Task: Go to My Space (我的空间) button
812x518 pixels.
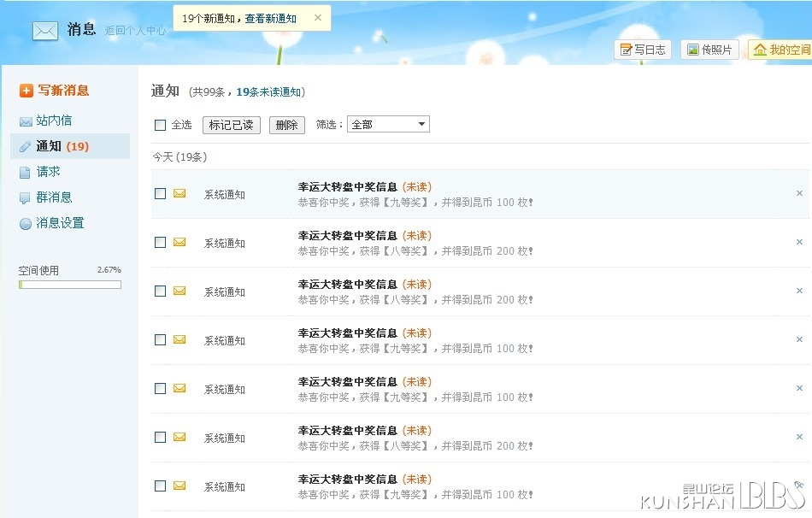Action: [x=780, y=50]
